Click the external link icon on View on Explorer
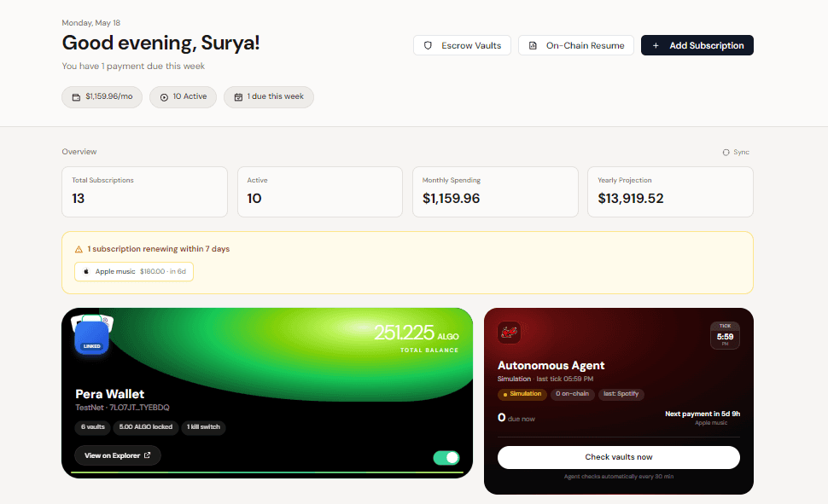The height and width of the screenshot is (504, 828). tap(148, 455)
